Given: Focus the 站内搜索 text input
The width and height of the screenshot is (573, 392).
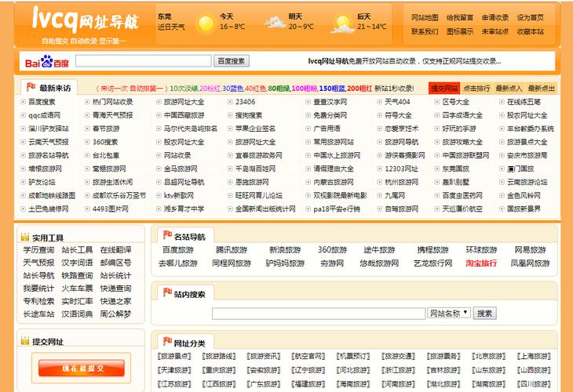Looking at the screenshot, I should tap(319, 314).
